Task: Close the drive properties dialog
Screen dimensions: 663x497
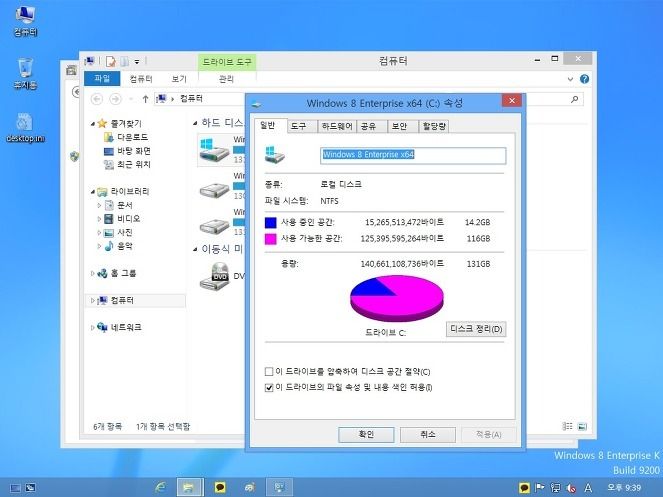Action: click(x=512, y=101)
